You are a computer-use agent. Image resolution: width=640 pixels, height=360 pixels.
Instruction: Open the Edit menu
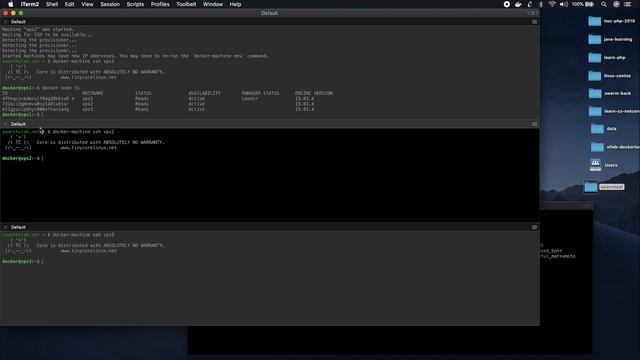click(x=69, y=4)
